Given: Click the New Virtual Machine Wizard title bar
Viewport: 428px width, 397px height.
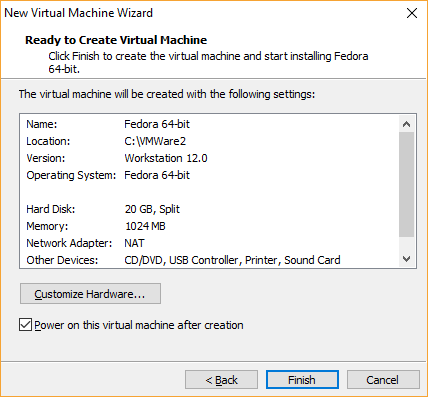Looking at the screenshot, I should click(200, 13).
